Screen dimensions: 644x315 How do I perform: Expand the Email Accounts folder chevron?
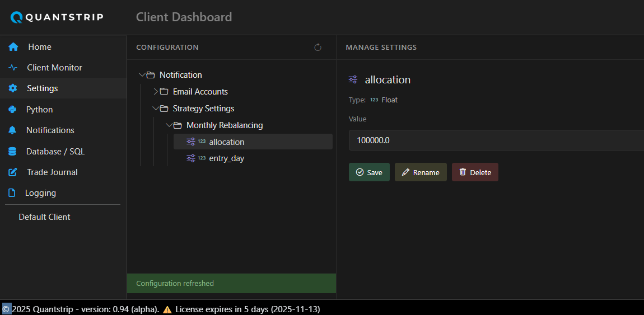point(156,92)
